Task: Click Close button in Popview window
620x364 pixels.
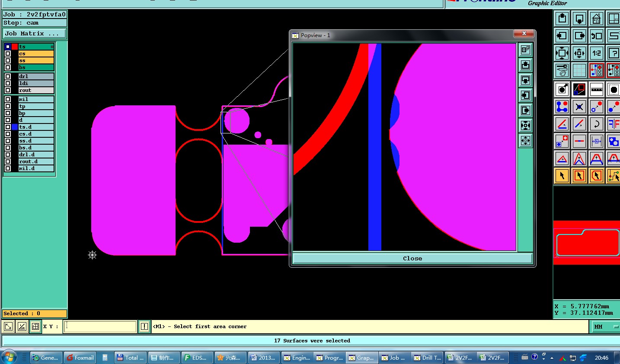Action: tap(412, 258)
